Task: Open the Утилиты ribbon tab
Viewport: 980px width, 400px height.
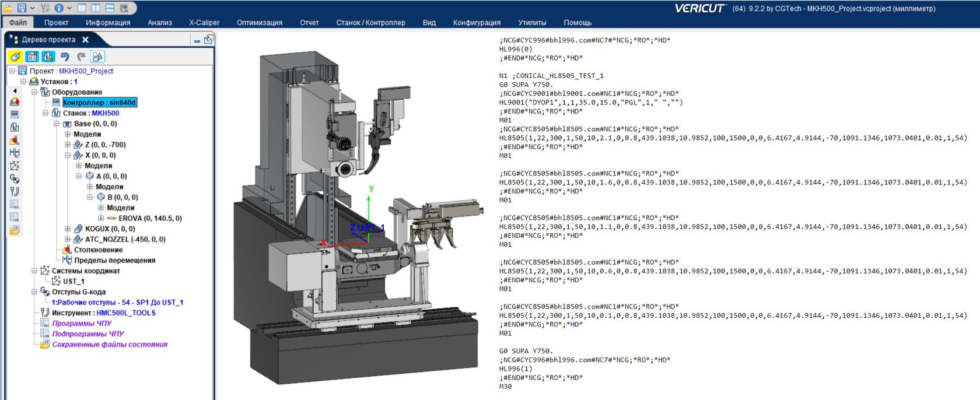Action: tap(532, 22)
